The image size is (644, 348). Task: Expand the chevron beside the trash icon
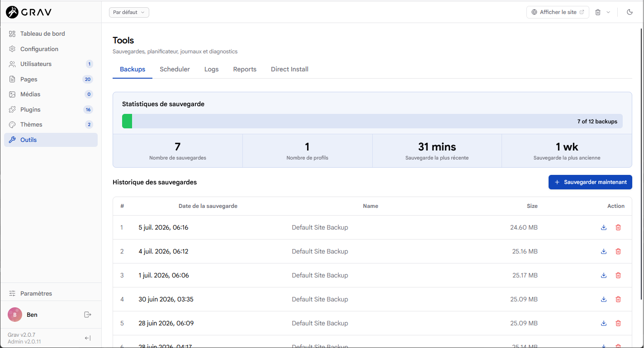tap(608, 12)
